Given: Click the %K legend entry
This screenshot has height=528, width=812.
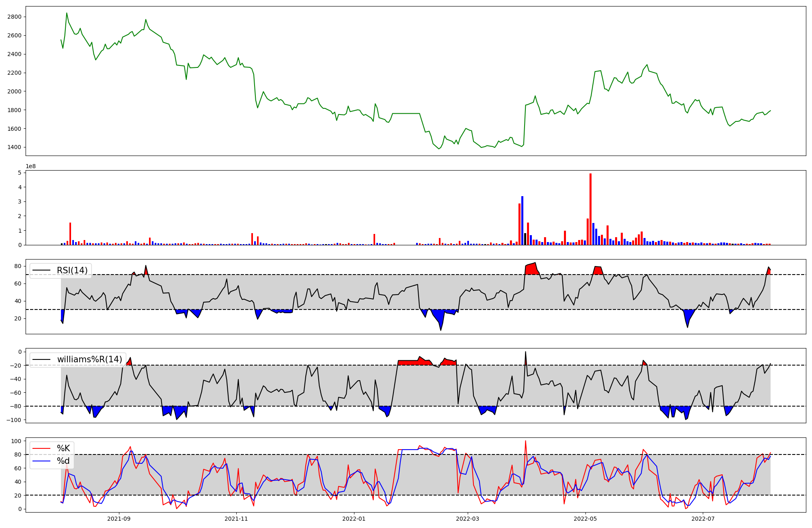Looking at the screenshot, I should (63, 448).
